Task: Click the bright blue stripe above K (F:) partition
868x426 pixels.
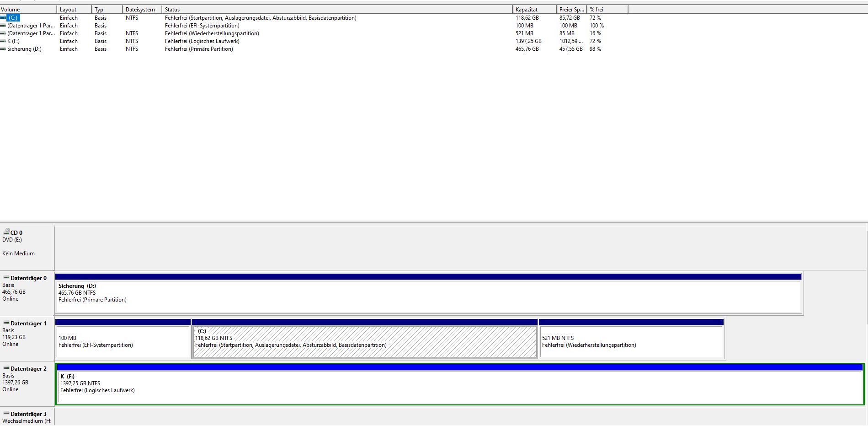Action: pos(459,367)
